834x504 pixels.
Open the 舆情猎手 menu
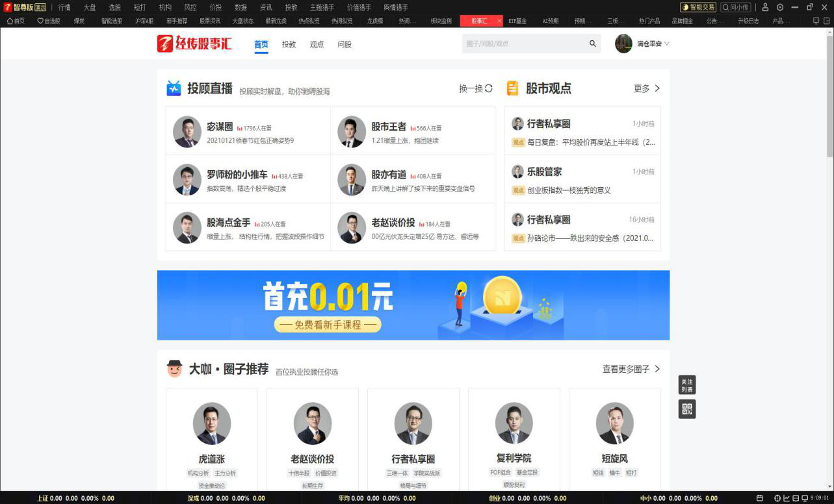click(x=396, y=7)
